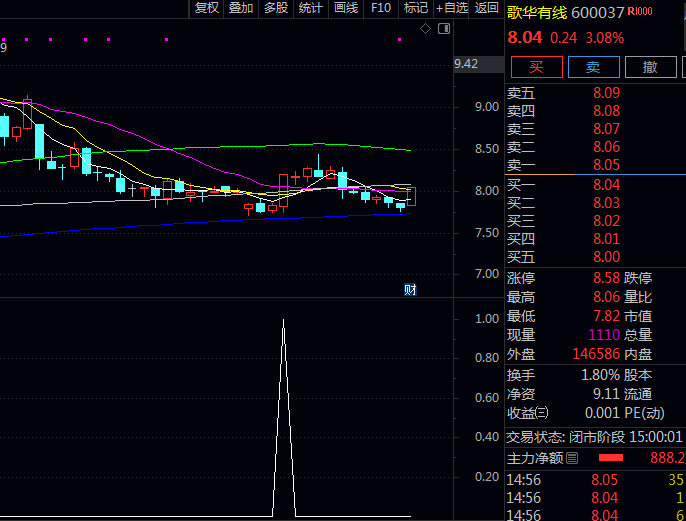Open the 多股 multi-stock view
The image size is (686, 521).
click(276, 8)
